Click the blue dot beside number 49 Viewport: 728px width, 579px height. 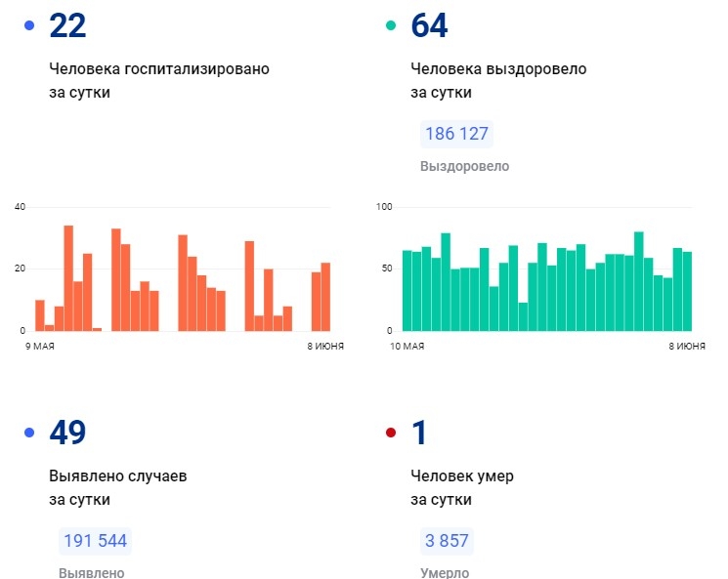click(29, 433)
